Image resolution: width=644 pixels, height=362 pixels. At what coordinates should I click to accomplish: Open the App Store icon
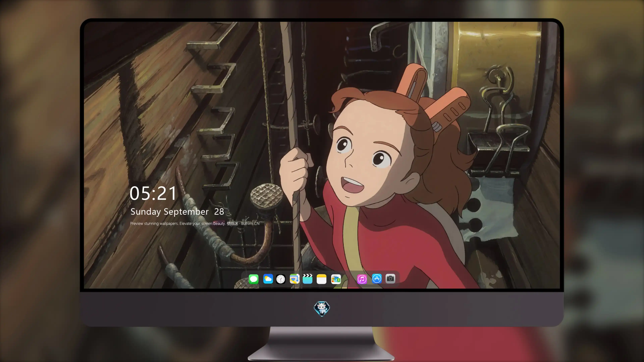[x=377, y=279]
